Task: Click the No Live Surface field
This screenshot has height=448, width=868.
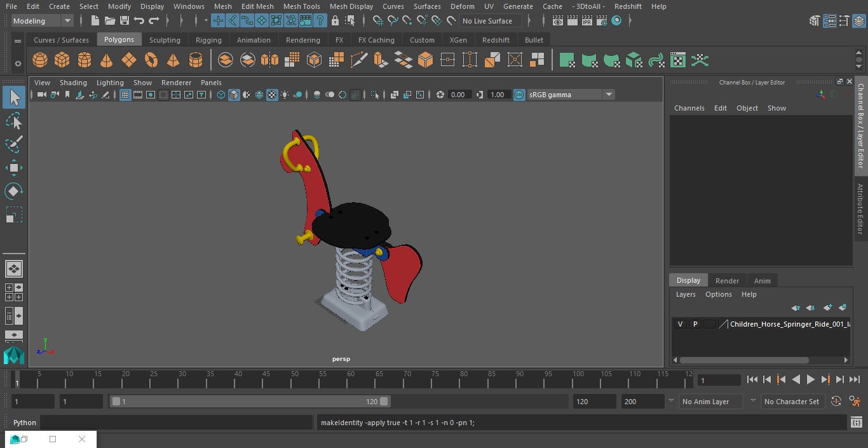Action: coord(491,21)
